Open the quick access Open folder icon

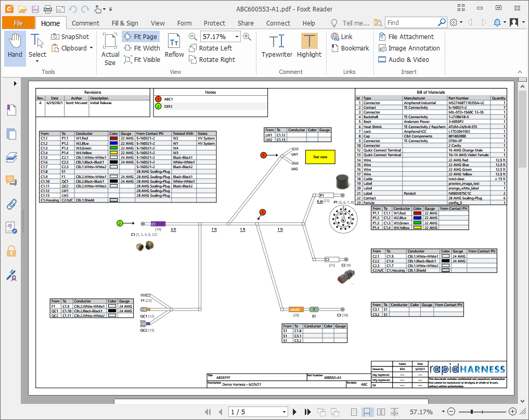22,9
